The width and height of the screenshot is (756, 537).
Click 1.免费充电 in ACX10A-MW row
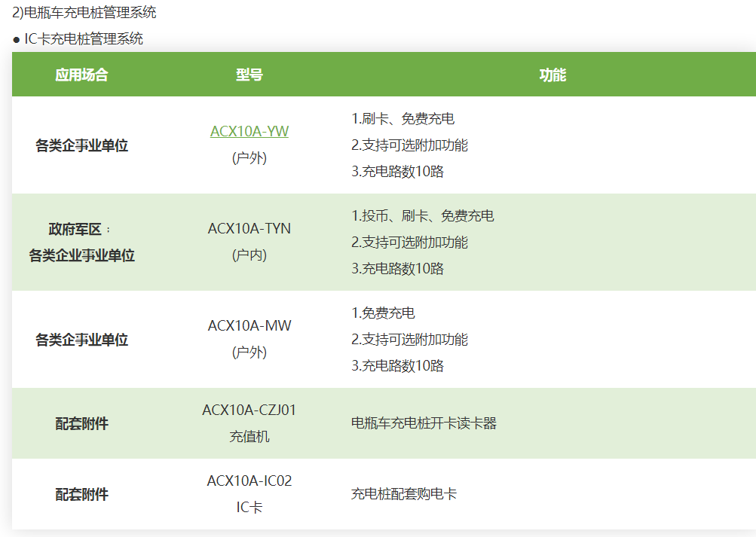(x=383, y=313)
